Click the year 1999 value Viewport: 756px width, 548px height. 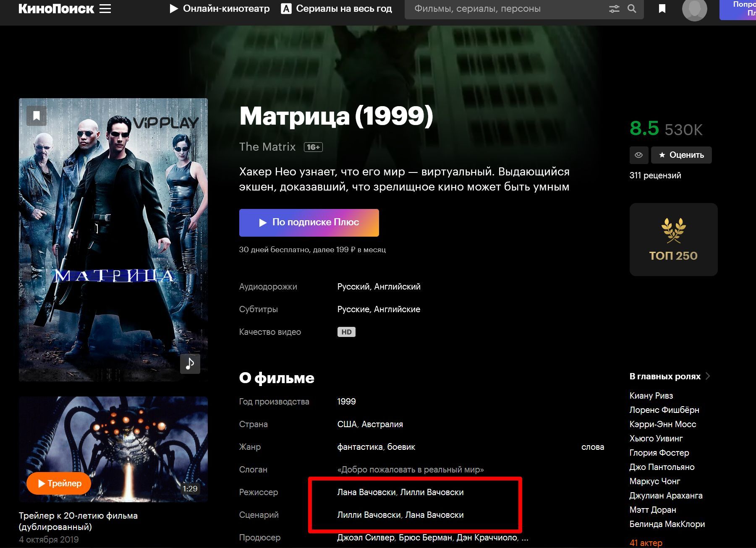pos(346,402)
